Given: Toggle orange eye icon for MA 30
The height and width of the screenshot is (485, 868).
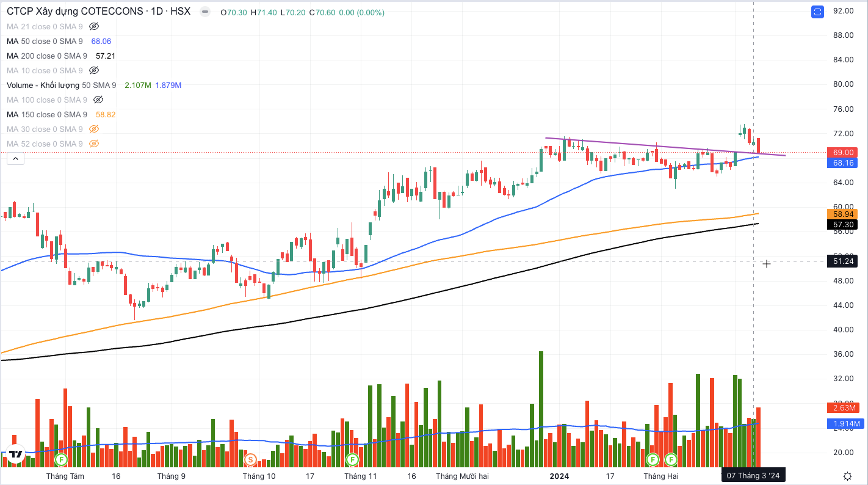Looking at the screenshot, I should pos(93,129).
